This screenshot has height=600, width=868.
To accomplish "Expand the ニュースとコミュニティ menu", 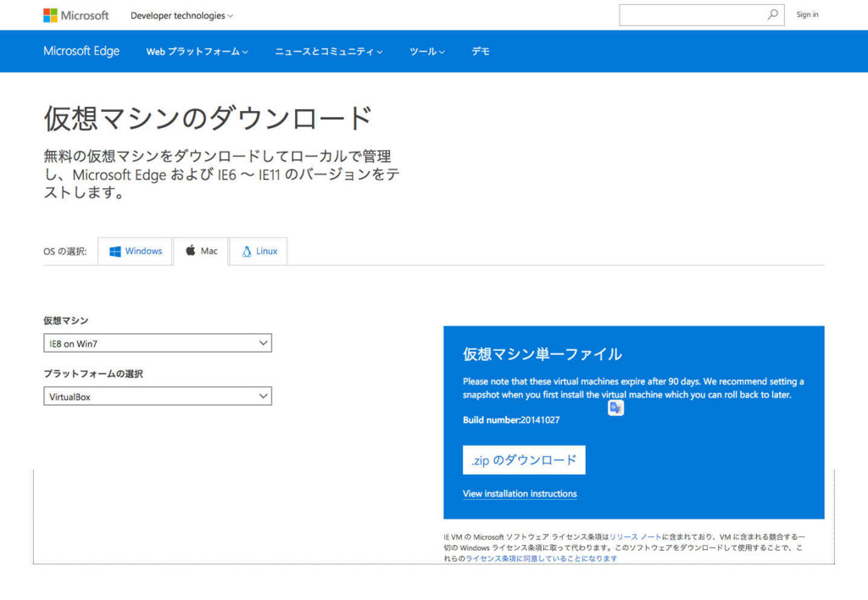I will tap(329, 52).
